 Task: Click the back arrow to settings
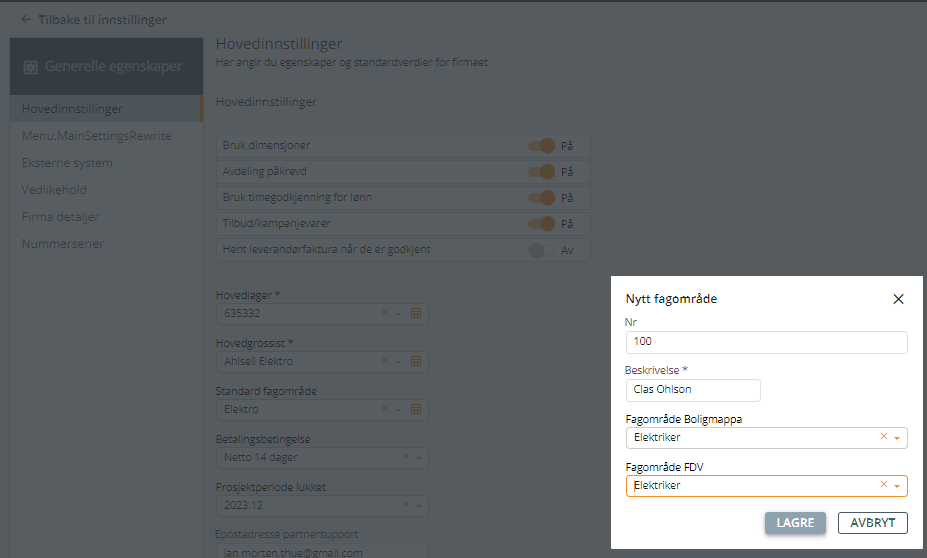click(x=26, y=19)
